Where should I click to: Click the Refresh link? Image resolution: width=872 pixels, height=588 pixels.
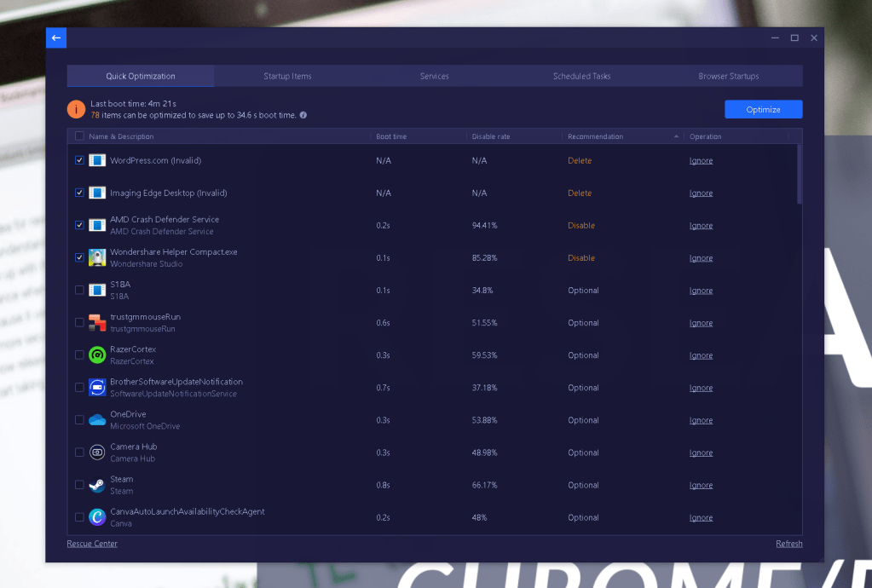coord(789,544)
